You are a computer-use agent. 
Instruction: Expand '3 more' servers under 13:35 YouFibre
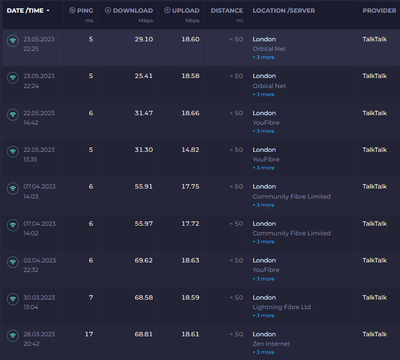tap(263, 168)
